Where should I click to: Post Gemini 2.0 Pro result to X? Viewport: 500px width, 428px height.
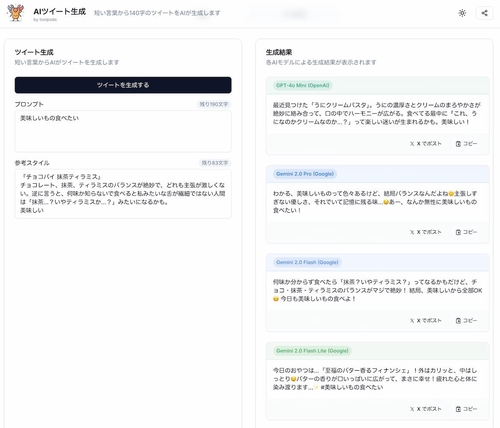[426, 232]
